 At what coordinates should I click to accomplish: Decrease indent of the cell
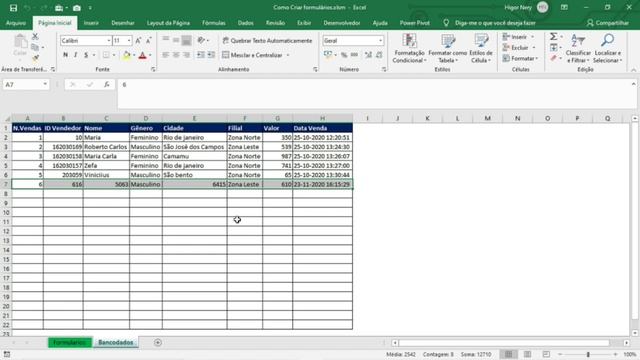click(x=201, y=55)
